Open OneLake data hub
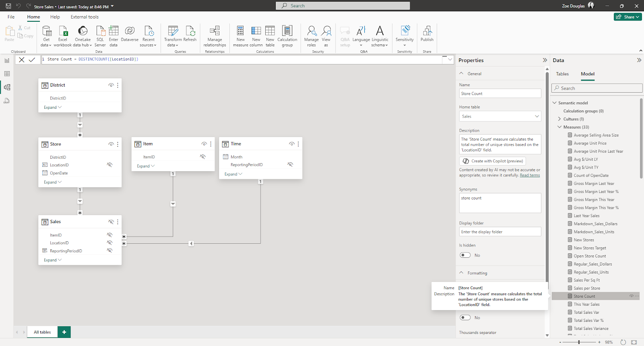Screen dimensions: 644x346 pyautogui.click(x=83, y=36)
